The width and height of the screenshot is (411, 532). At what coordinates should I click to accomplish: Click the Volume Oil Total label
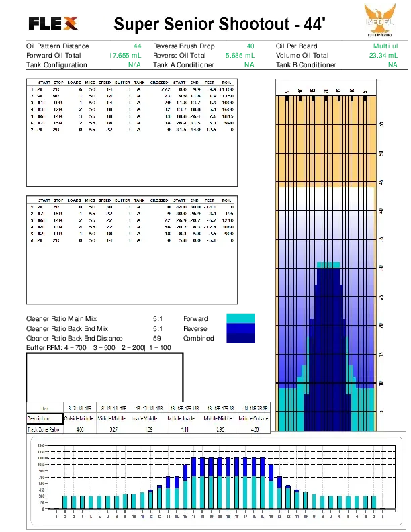(x=302, y=56)
